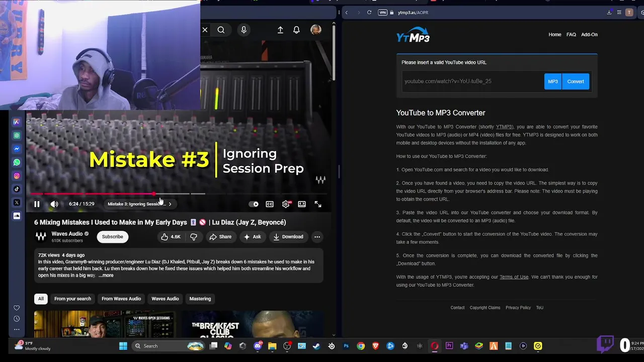Open the sidebar three-dot options

[x=17, y=329]
